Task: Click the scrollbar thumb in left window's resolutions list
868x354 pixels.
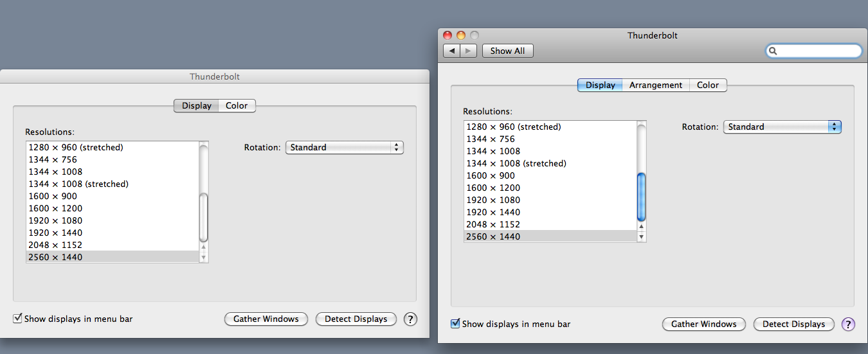Action: pos(204,217)
